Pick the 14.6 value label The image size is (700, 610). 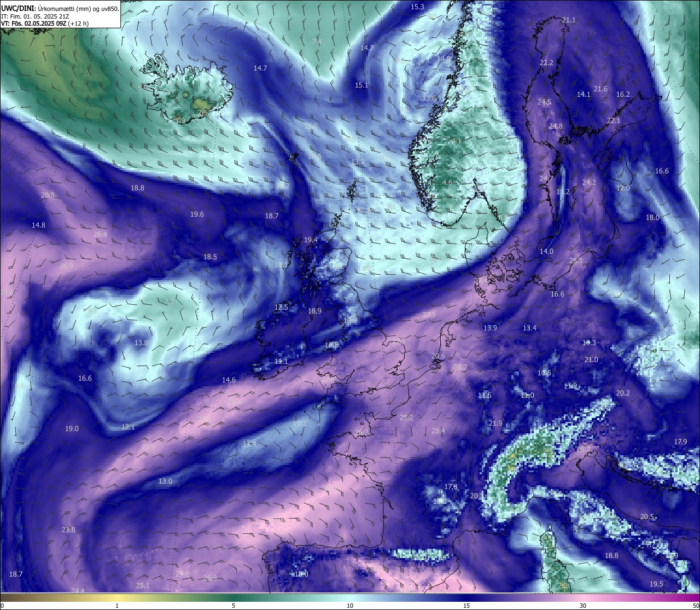[x=229, y=380]
